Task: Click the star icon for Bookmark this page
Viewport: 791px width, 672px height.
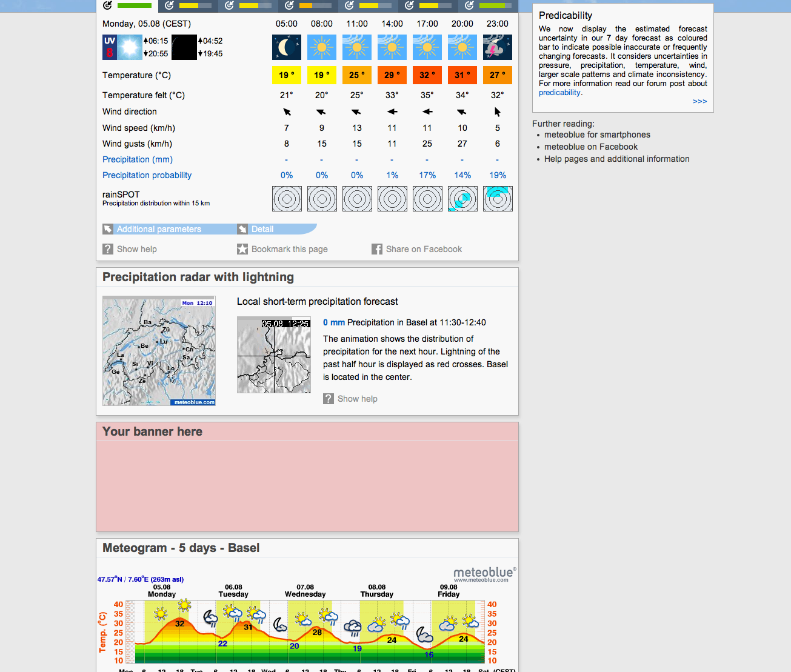Action: point(242,249)
